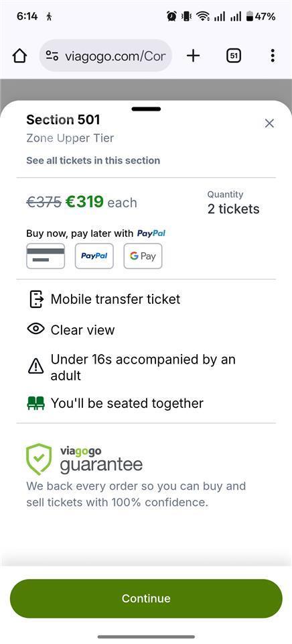Screen dimensions: 292x644
Task: Tap the Mobile transfer ticket icon
Action: click(x=36, y=299)
